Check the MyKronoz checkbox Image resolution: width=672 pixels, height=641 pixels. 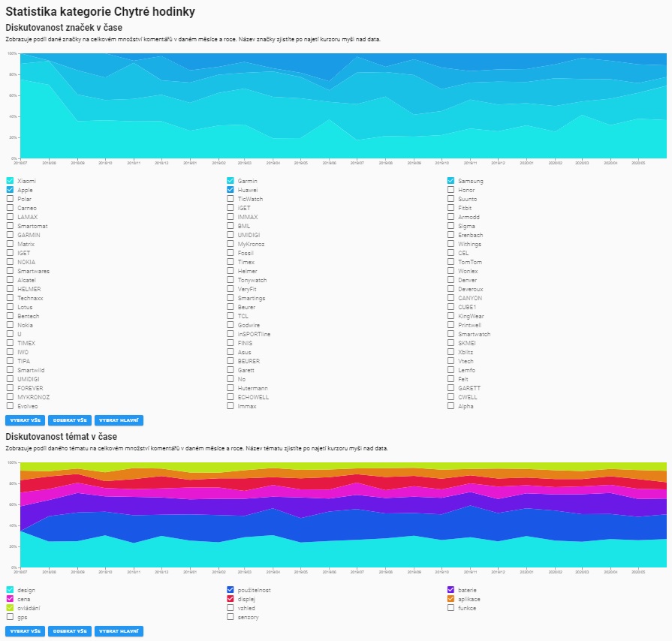231,244
